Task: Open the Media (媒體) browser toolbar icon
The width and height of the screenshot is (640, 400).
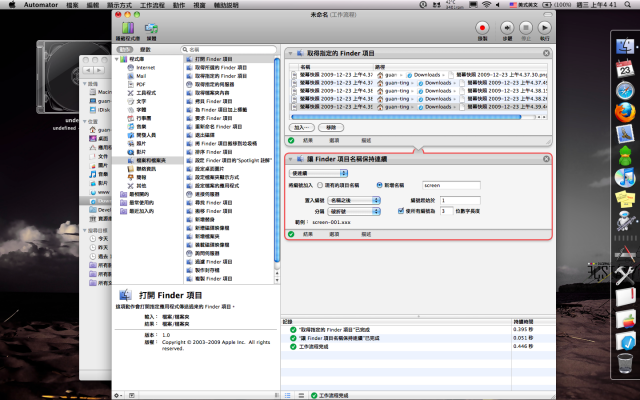Action: [x=151, y=28]
